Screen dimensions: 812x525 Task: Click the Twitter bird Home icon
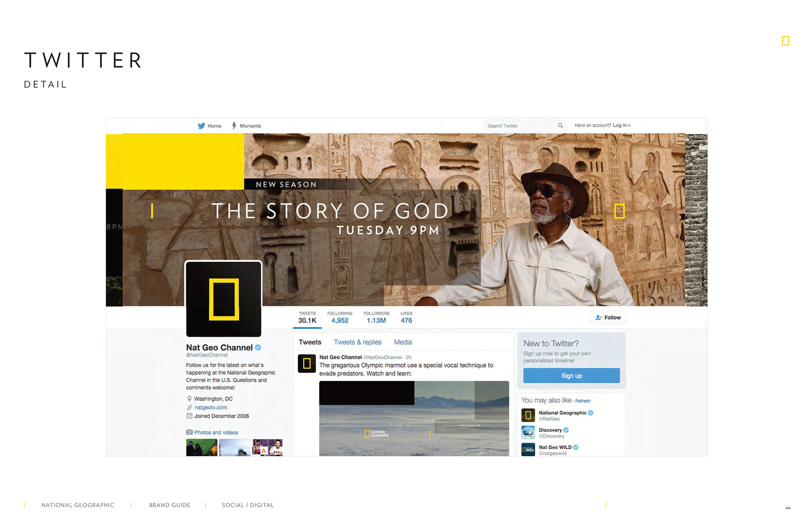(x=201, y=126)
